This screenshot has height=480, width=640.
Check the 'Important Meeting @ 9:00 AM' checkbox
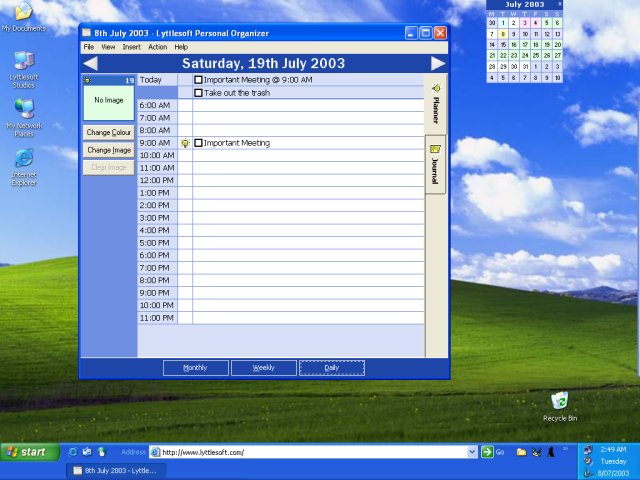pyautogui.click(x=198, y=80)
